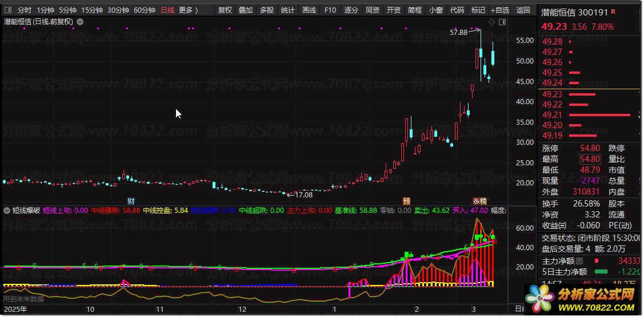Expand the 更多 timeframe options
The width and height of the screenshot is (644, 317).
point(187,10)
